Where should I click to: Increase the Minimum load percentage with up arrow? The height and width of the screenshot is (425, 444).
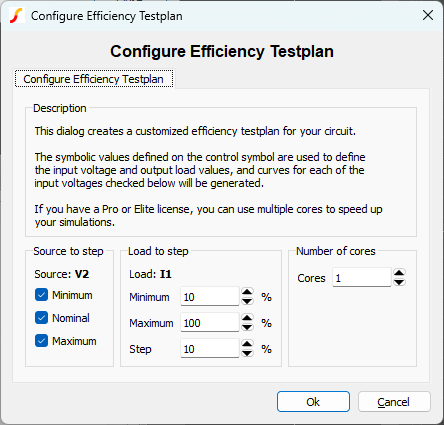247,292
